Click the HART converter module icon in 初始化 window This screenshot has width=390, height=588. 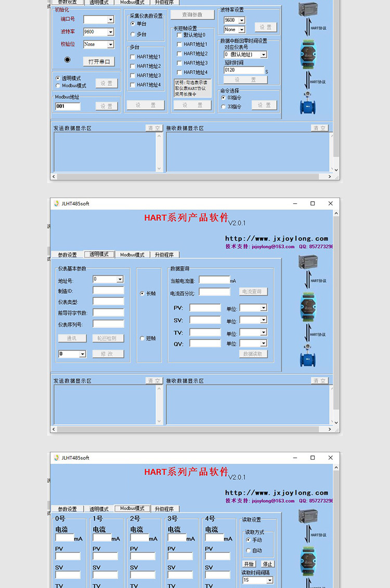(308, 55)
